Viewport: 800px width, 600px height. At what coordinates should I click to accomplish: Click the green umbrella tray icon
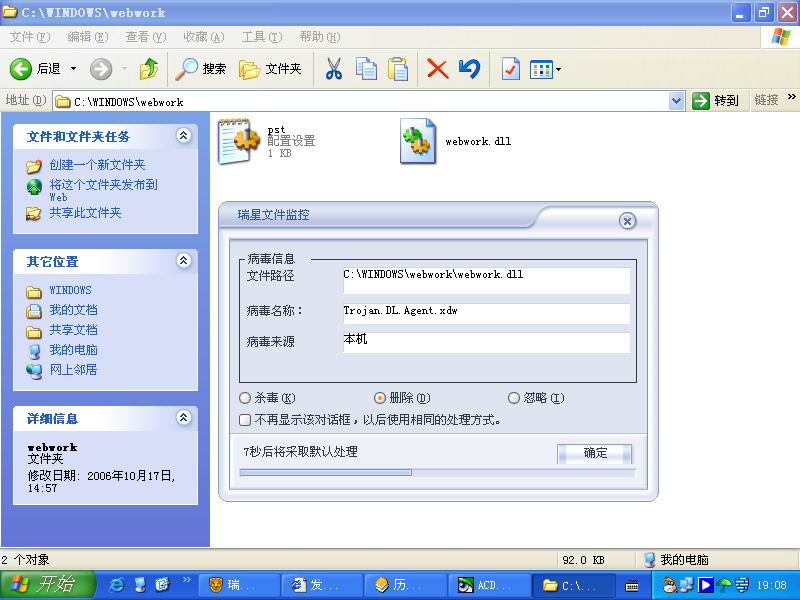(x=723, y=585)
